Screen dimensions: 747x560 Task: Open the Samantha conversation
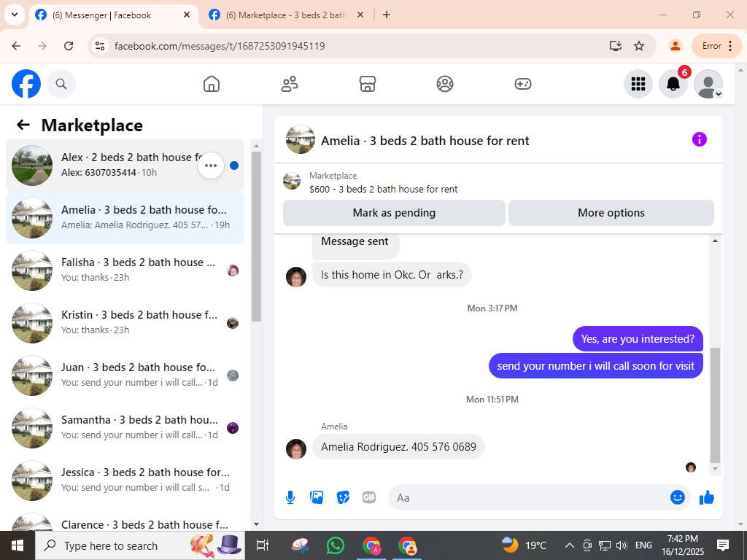[125, 427]
